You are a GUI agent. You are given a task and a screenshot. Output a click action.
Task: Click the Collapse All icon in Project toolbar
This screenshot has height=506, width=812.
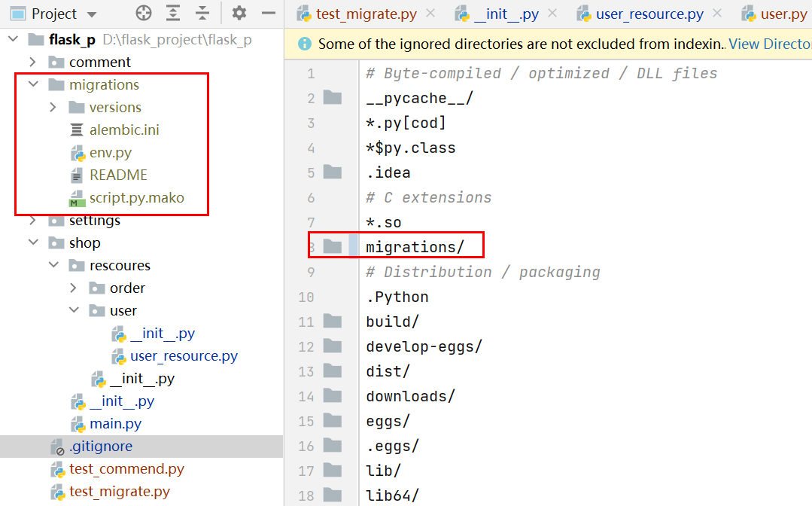point(202,13)
